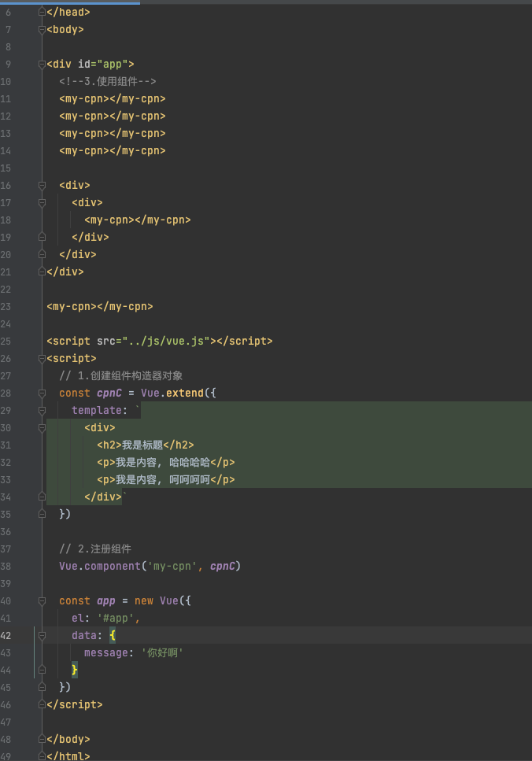This screenshot has height=761, width=532.
Task: Toggle fold marker on line 30 template <div>
Action: [x=42, y=427]
